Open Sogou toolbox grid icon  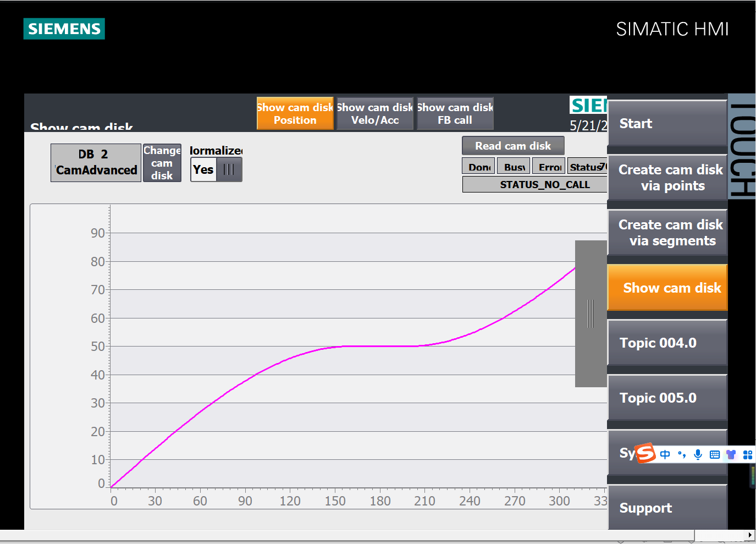(747, 454)
